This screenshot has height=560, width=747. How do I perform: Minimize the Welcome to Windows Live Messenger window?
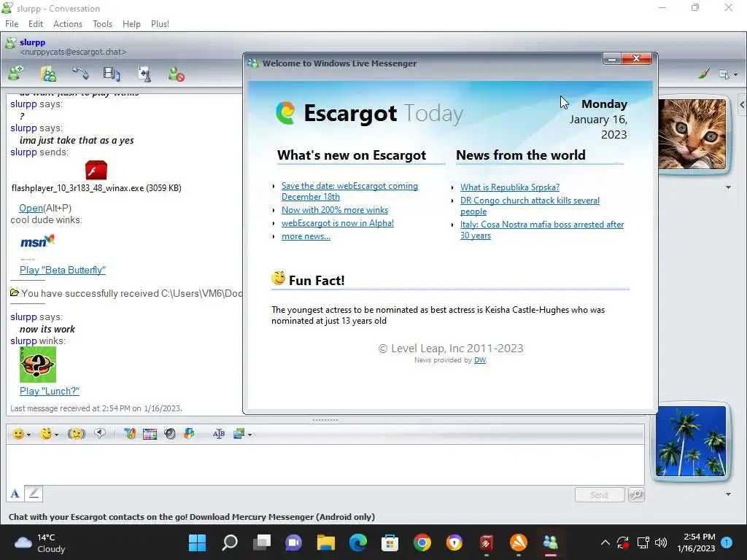click(612, 58)
